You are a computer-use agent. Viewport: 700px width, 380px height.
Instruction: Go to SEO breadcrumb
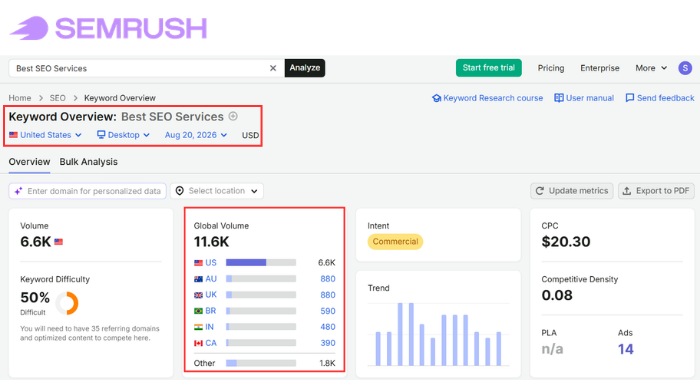coord(57,98)
